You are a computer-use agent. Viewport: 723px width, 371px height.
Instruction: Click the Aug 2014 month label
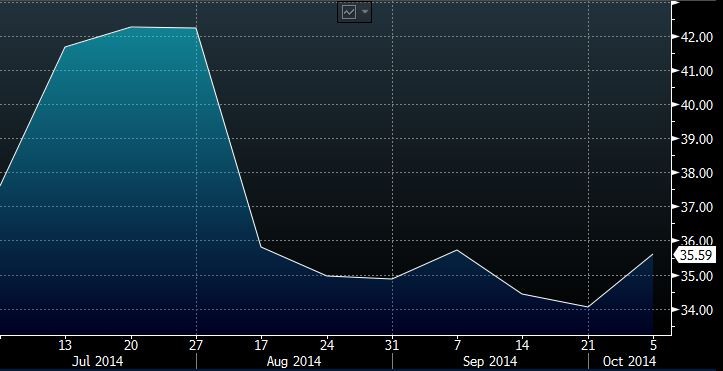[294, 361]
